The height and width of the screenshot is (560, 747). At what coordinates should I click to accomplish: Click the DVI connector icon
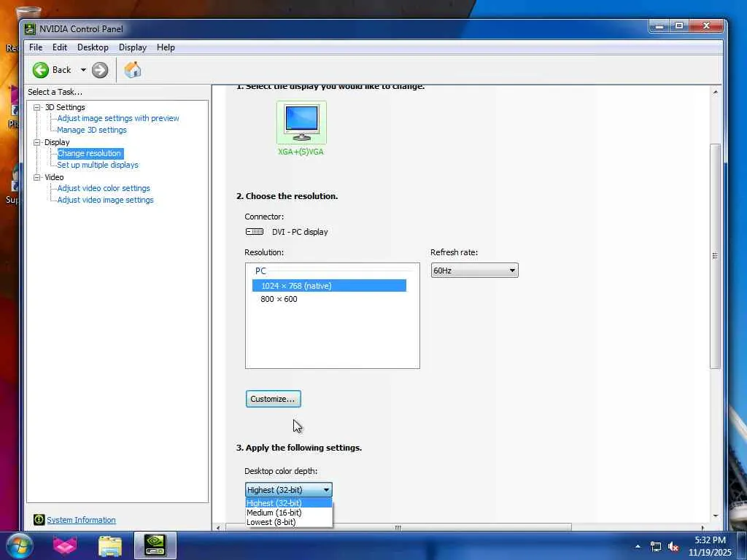255,231
